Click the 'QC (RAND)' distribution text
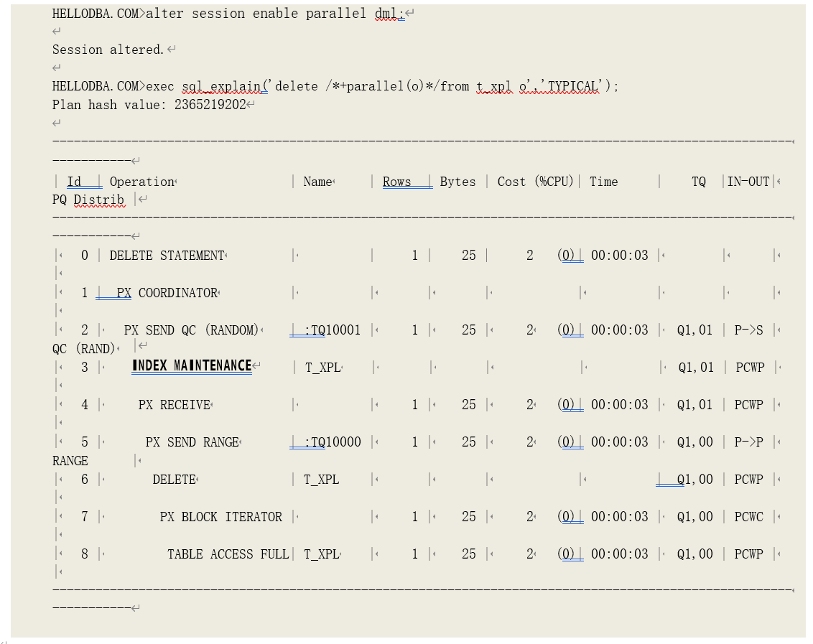 coord(83,349)
